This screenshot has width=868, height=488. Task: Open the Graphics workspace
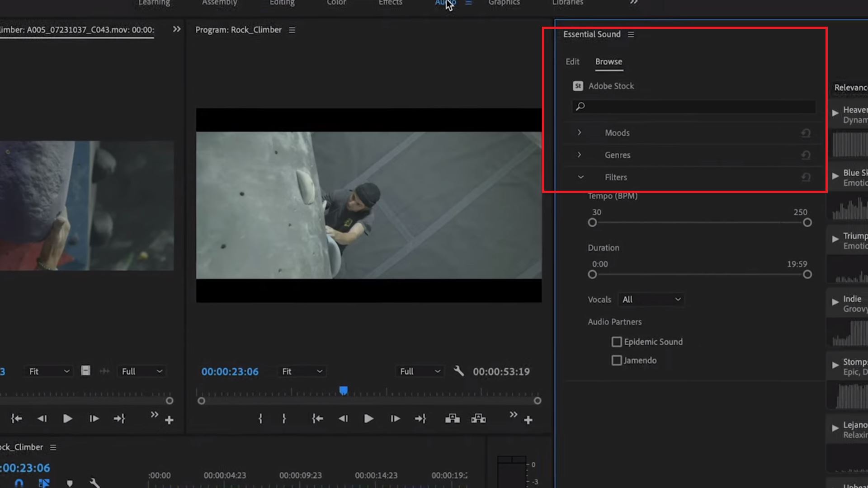tap(504, 3)
